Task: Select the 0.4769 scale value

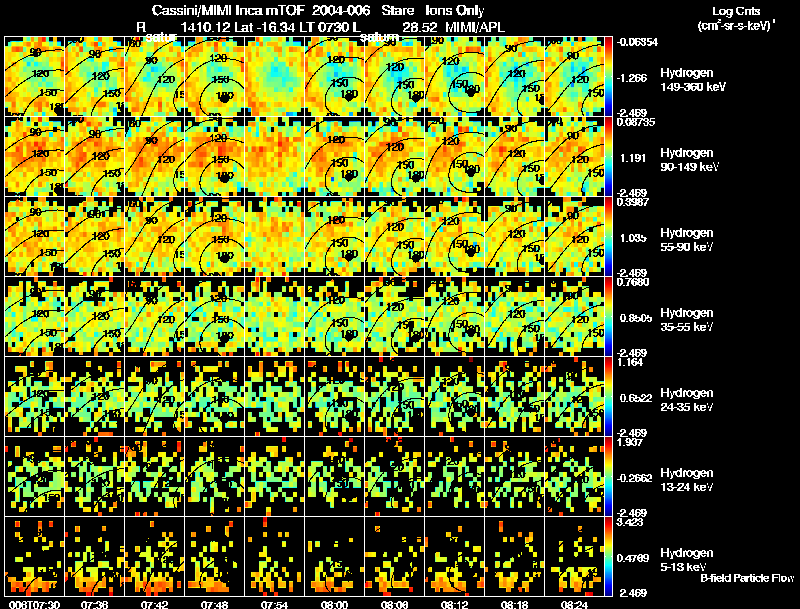Action: pos(635,559)
